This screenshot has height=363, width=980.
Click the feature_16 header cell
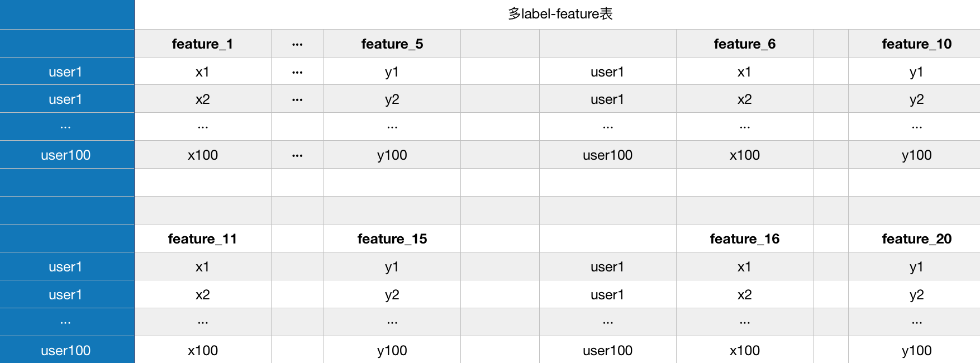click(x=745, y=238)
